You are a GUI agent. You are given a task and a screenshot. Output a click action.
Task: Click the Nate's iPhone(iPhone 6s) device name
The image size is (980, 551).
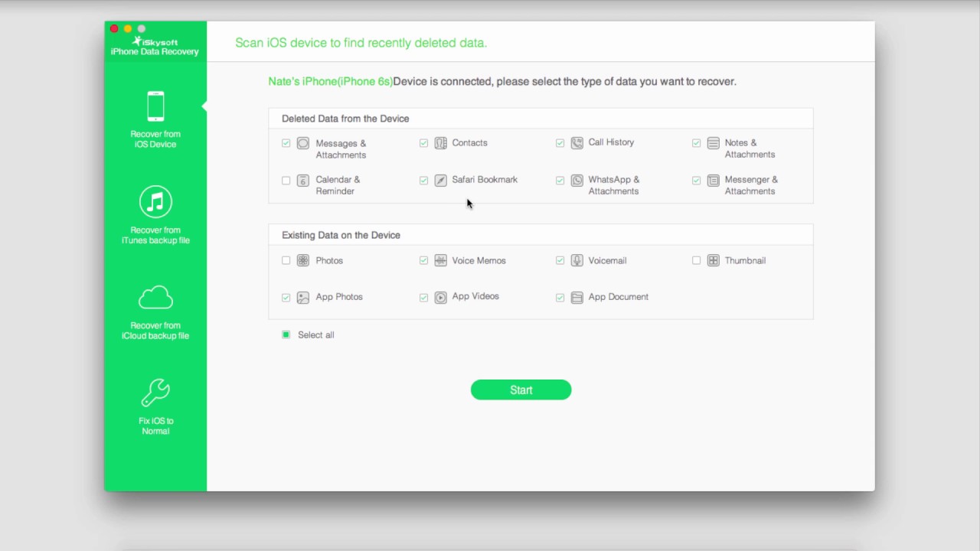[330, 81]
